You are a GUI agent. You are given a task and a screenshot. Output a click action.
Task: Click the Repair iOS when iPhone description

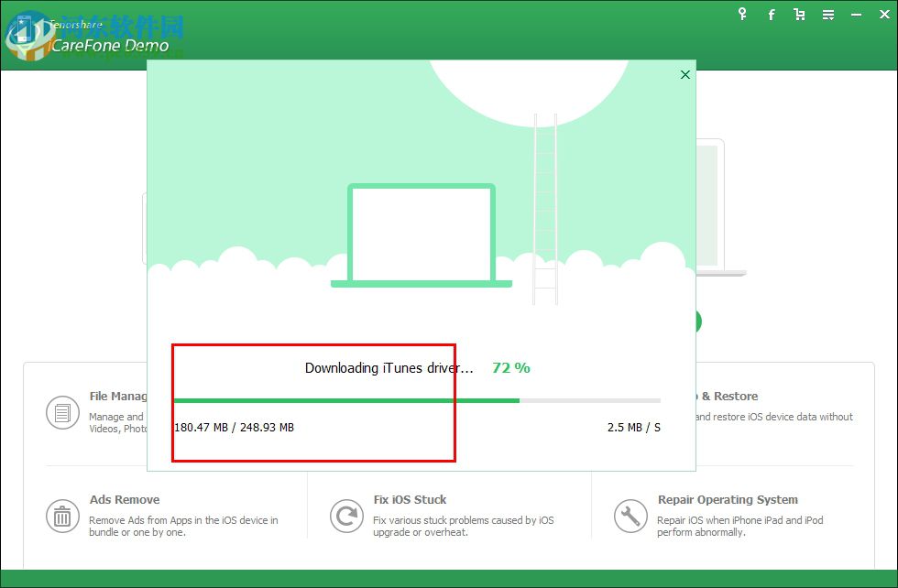pyautogui.click(x=740, y=526)
